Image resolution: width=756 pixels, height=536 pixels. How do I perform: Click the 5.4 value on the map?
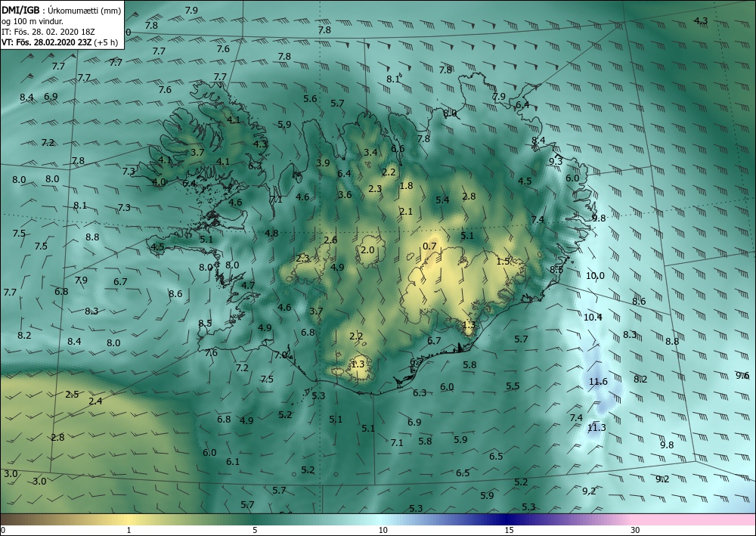pyautogui.click(x=442, y=200)
